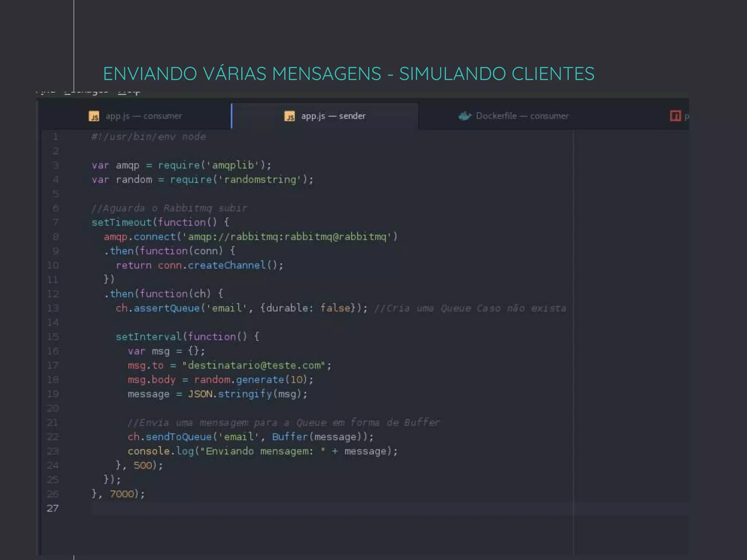Image resolution: width=747 pixels, height=560 pixels.
Task: Click 'assertQueue' on line 13
Action: point(167,308)
